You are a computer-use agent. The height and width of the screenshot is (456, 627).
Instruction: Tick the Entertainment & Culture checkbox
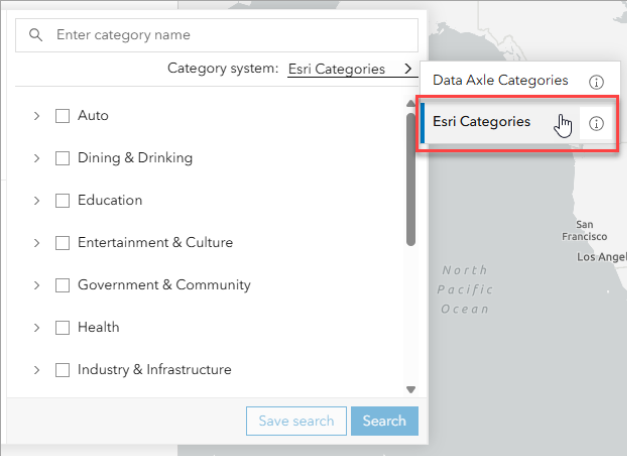pos(62,243)
